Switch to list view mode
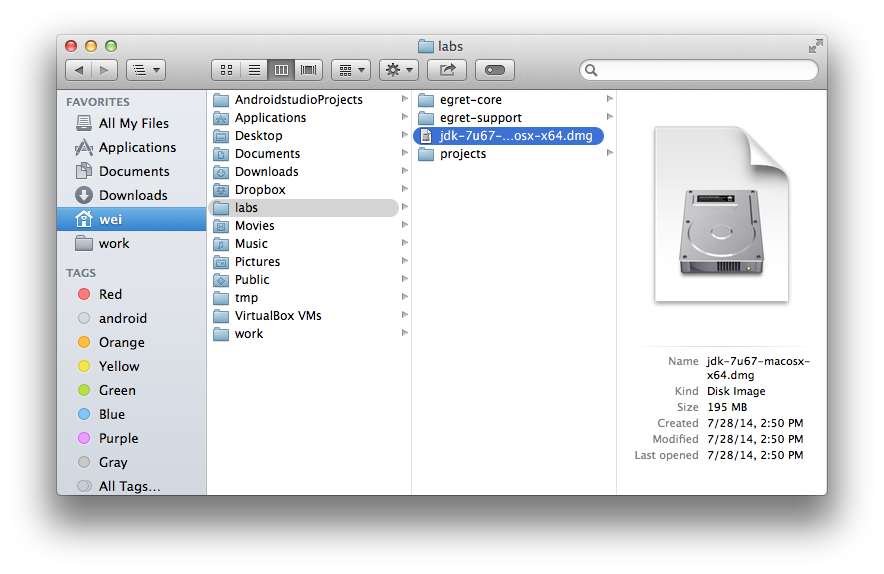Viewport: 884px width, 574px height. click(254, 70)
